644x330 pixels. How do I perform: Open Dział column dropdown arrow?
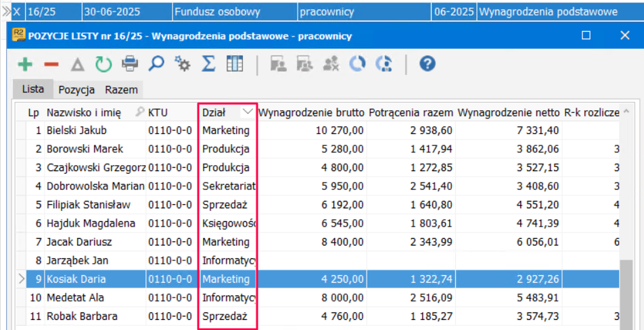pos(248,112)
